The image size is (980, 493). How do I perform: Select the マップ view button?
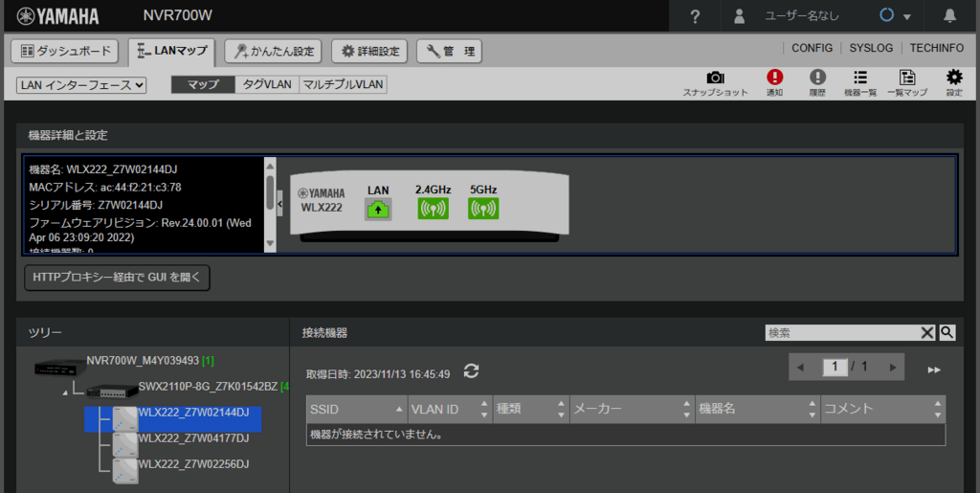[203, 84]
